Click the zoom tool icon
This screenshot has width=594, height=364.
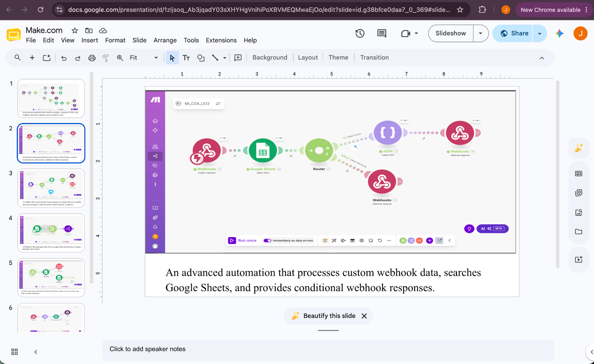tap(120, 58)
